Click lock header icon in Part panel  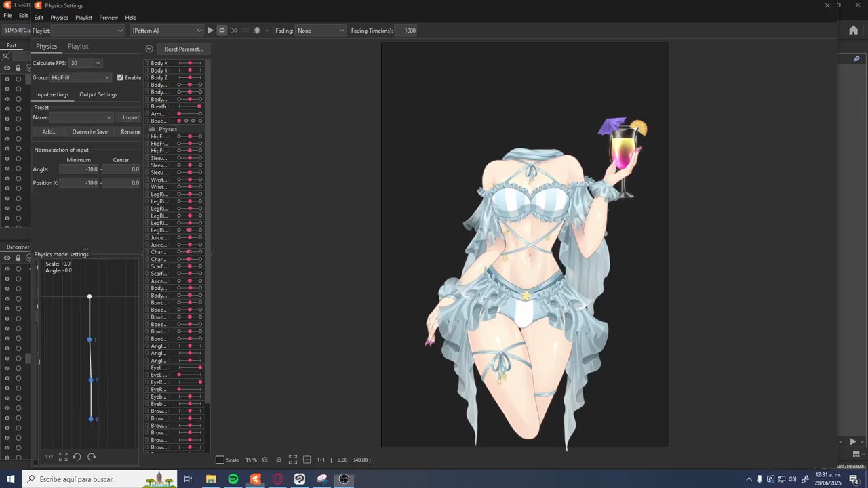(x=18, y=68)
